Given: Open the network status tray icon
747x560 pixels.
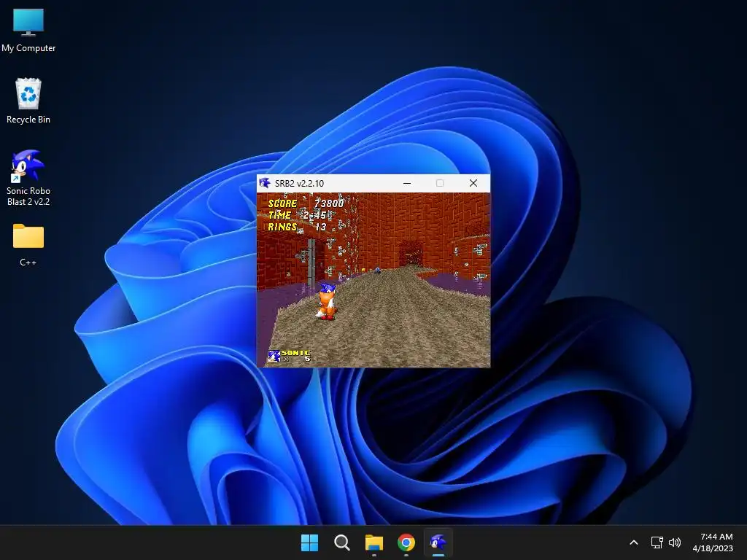Looking at the screenshot, I should 657,542.
